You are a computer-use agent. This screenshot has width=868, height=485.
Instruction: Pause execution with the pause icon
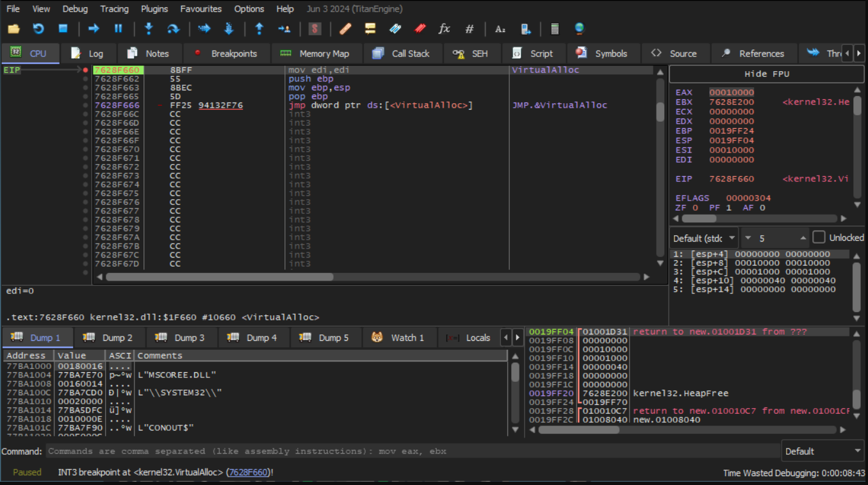tap(118, 29)
